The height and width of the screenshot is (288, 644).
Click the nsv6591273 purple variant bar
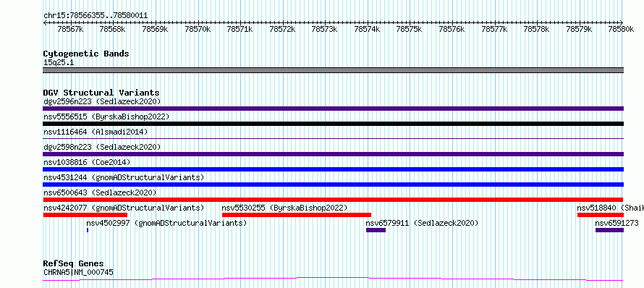click(x=609, y=230)
